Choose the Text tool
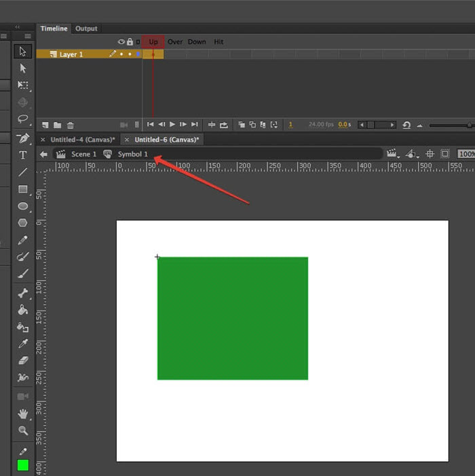The image size is (475, 476). click(22, 155)
